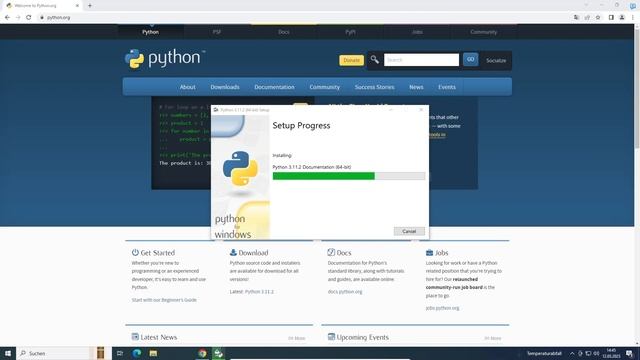Screen dimensions: 640x360
Task: Click the yellow Donate button
Action: (351, 60)
